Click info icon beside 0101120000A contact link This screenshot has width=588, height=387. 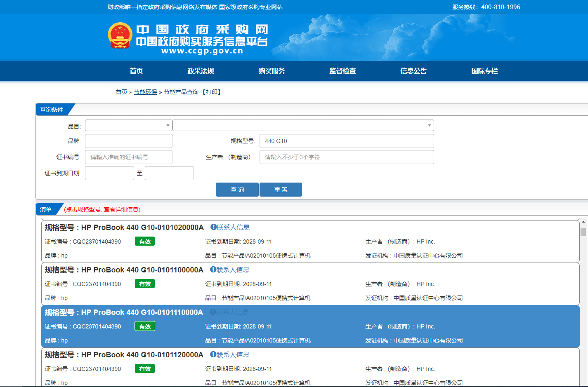[213, 354]
